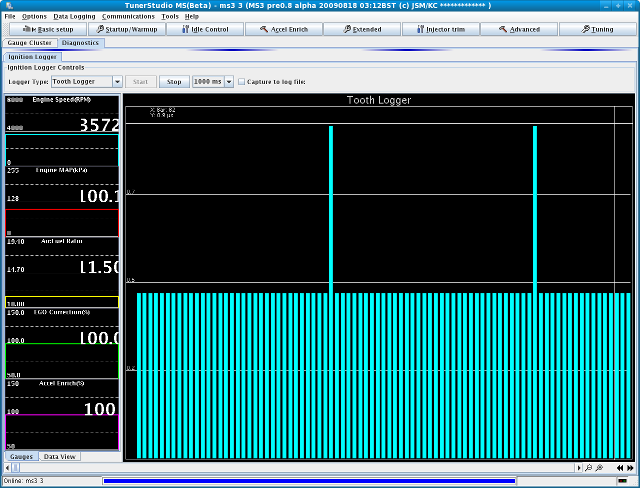The image size is (640, 488).
Task: Expand the Logger Type dropdown
Action: click(117, 81)
